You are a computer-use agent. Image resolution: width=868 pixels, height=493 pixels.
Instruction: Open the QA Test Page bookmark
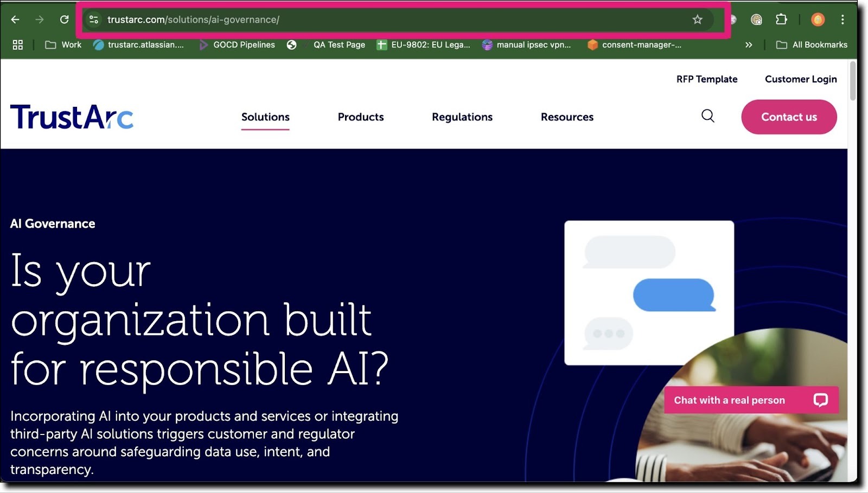339,44
